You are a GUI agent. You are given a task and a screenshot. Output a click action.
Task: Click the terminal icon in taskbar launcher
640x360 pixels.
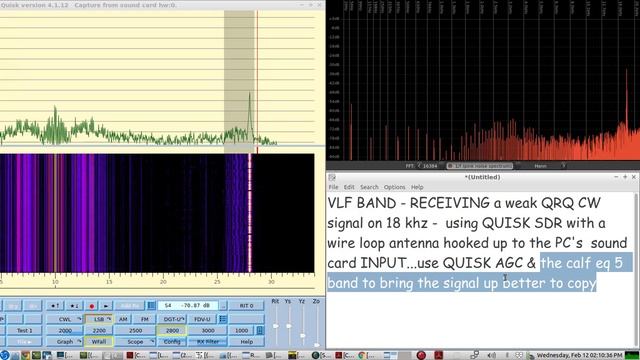point(36,356)
